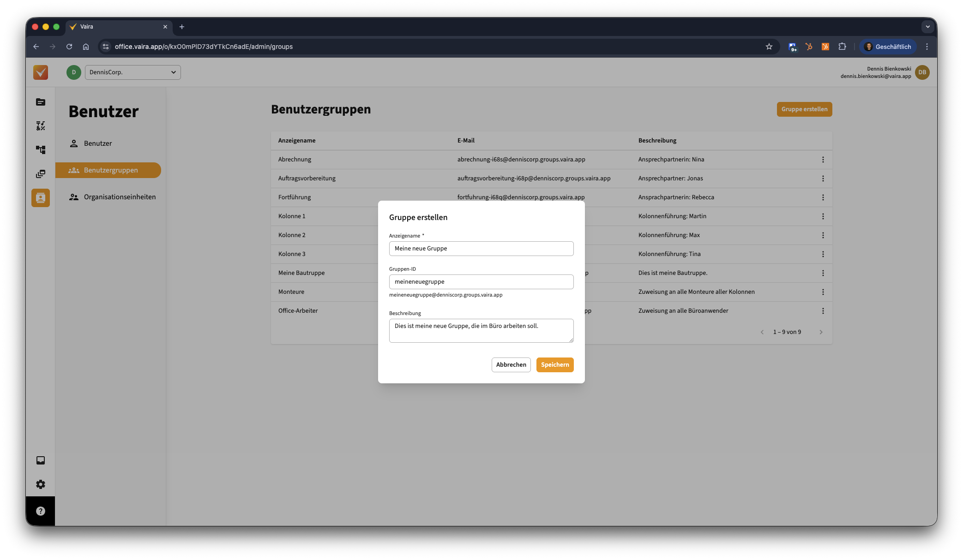Select Benutzer in the side menu

tap(98, 143)
